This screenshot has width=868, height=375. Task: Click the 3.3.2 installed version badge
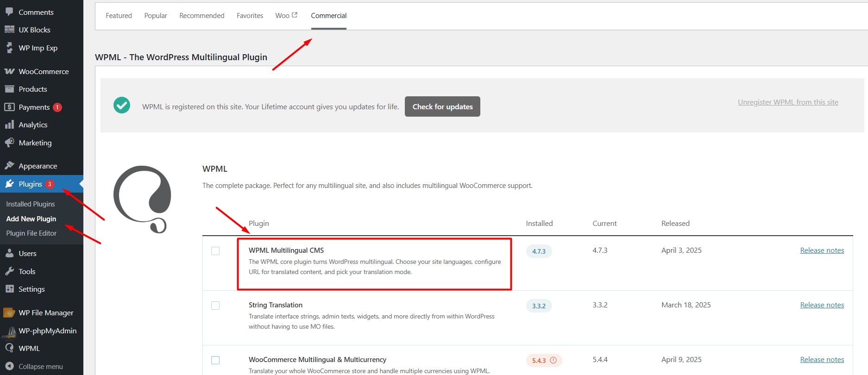(539, 306)
